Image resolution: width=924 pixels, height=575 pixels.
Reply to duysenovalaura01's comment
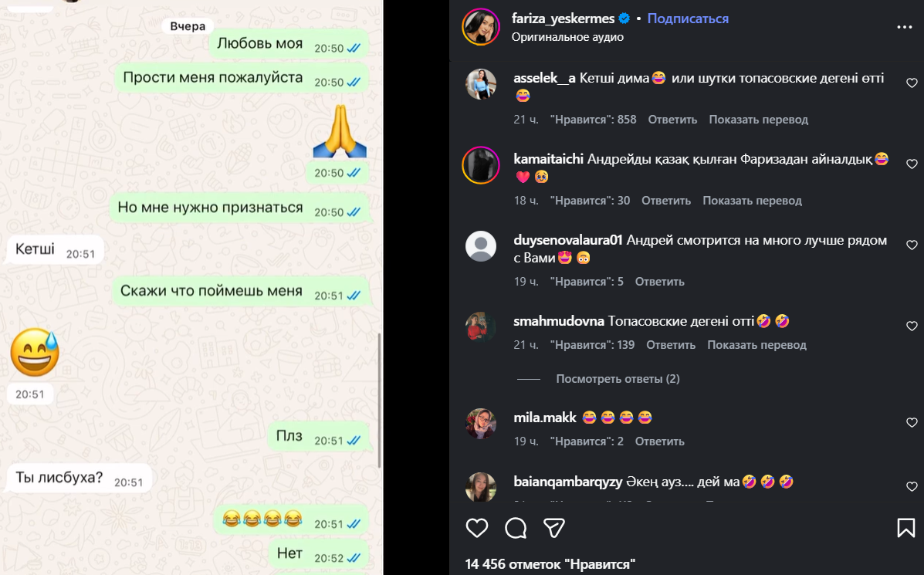click(659, 282)
